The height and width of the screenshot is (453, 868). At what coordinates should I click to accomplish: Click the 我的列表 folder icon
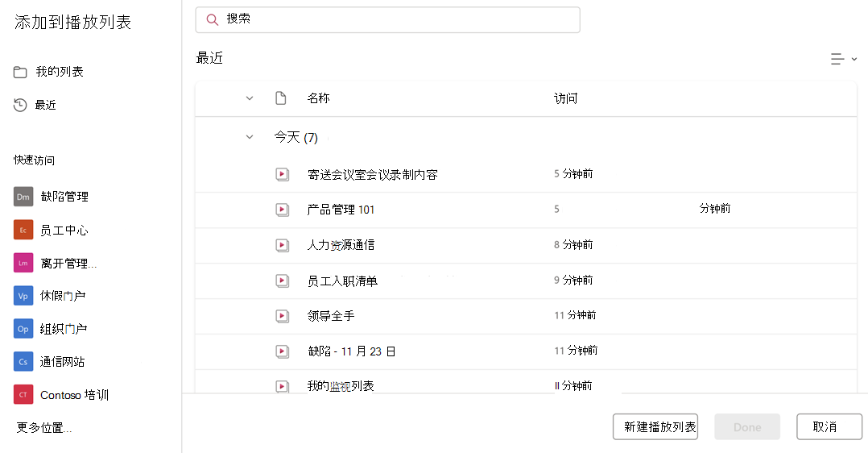tap(20, 72)
